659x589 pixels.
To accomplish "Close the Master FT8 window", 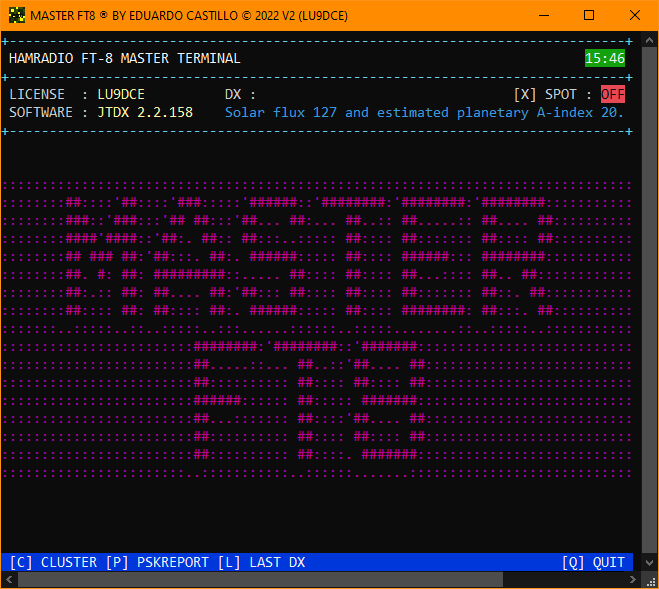I will click(x=635, y=16).
